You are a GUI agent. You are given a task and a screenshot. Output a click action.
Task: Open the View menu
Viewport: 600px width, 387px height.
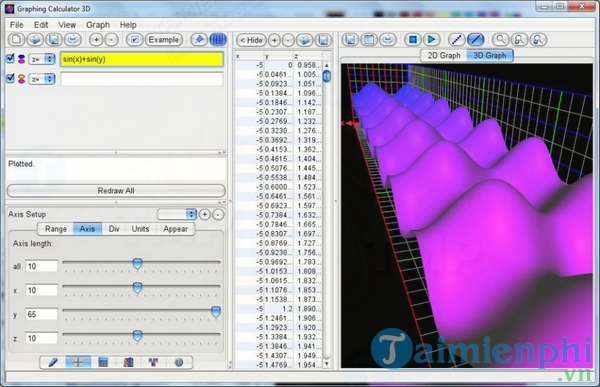coord(67,25)
